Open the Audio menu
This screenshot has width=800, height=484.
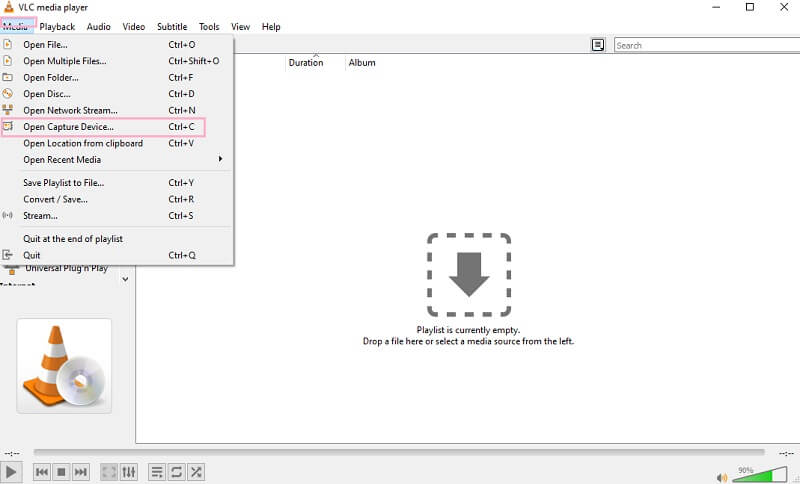[x=98, y=27]
